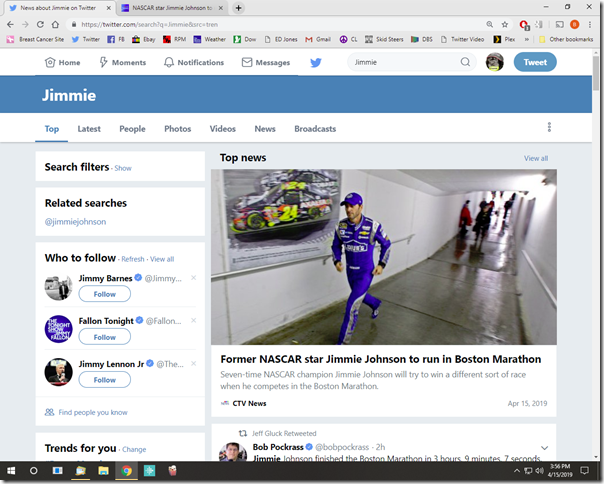Switch to the Broadcasts tab
Screen dimensions: 604x484
[x=315, y=129]
